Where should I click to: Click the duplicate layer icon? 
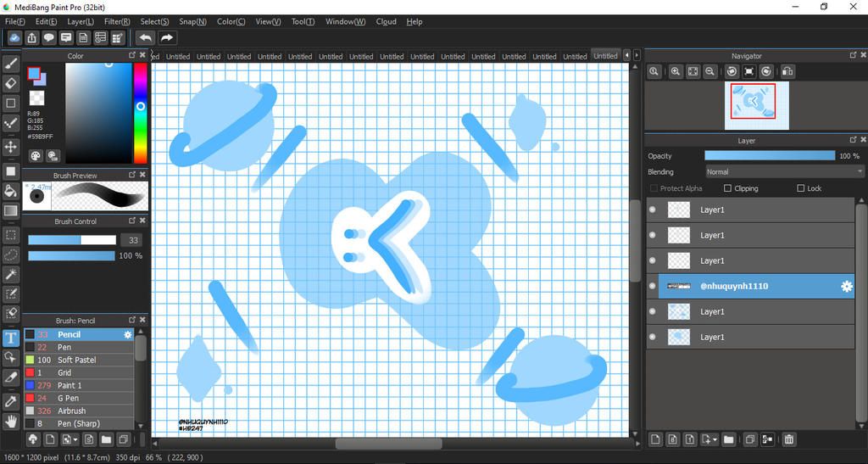tap(750, 439)
